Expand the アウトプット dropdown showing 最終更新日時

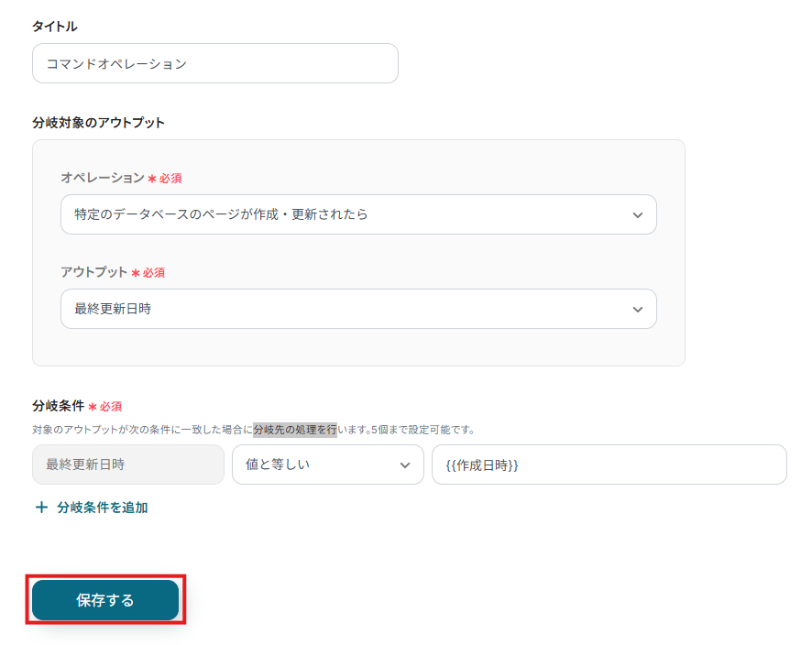click(x=348, y=310)
